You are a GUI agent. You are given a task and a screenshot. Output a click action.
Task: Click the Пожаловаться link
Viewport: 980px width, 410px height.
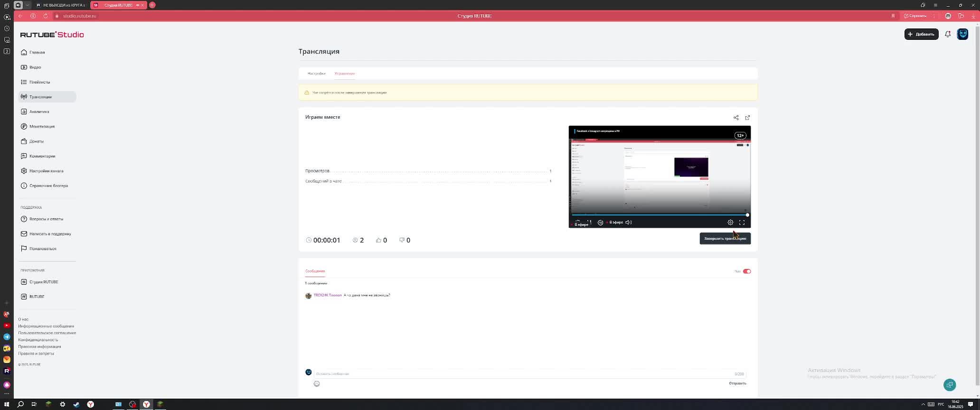pos(47,249)
